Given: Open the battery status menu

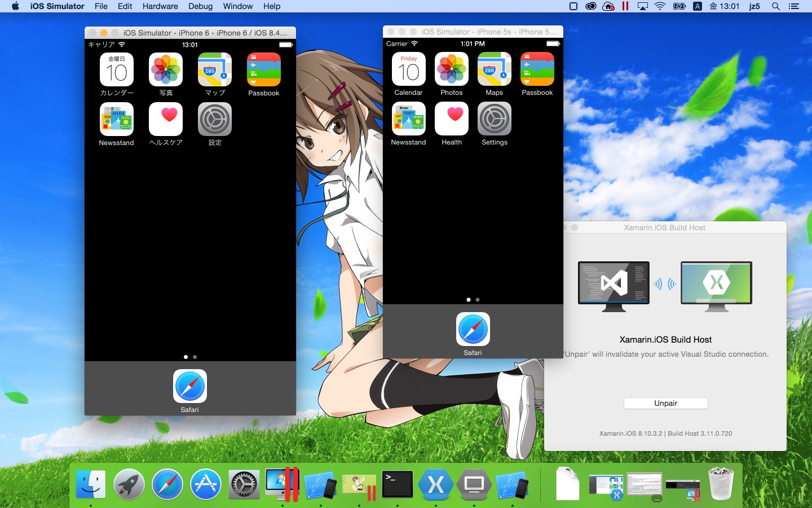Looking at the screenshot, I should coord(679,6).
